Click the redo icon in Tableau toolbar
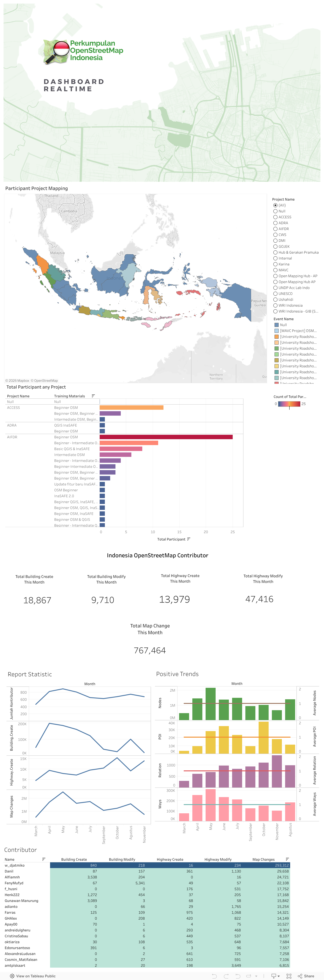Screen dimensions: 324x980 226,976
